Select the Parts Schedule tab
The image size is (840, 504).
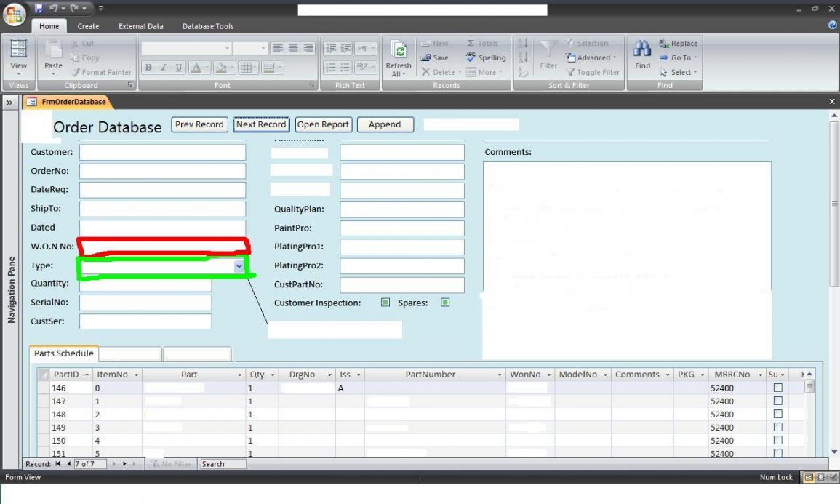tap(64, 354)
